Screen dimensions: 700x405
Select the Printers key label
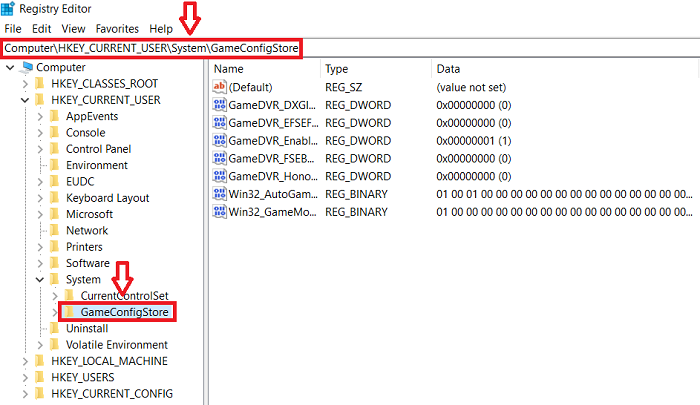[x=84, y=247]
